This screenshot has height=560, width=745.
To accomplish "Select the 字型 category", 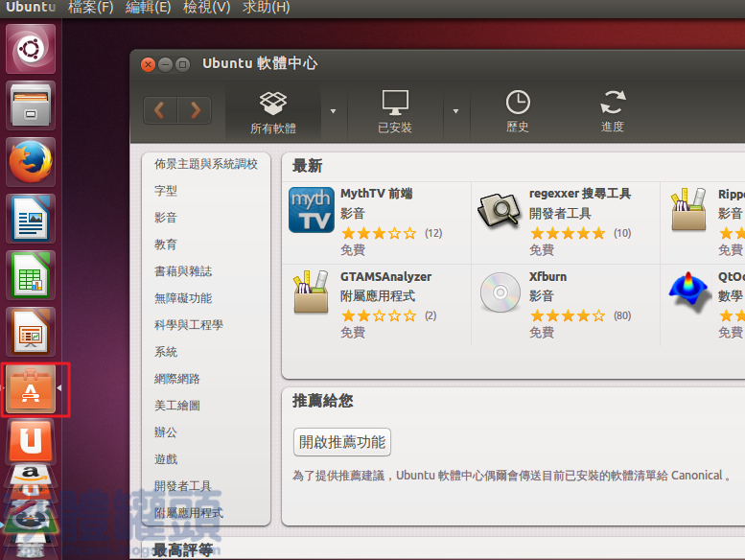I will click(165, 191).
